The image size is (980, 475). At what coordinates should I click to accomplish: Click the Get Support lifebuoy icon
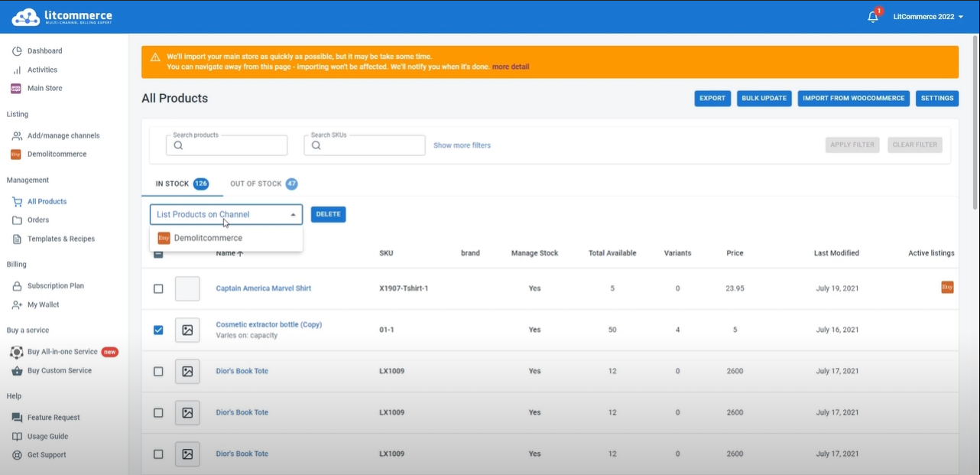coord(17,455)
